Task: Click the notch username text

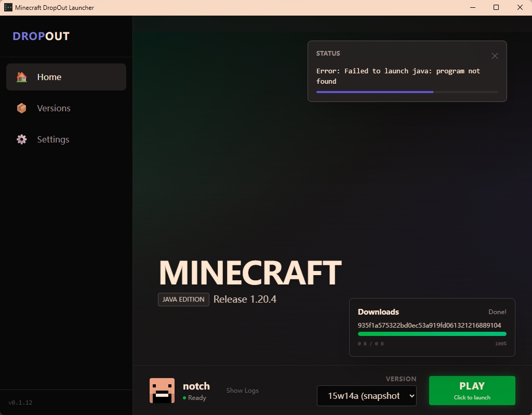Action: coord(196,386)
